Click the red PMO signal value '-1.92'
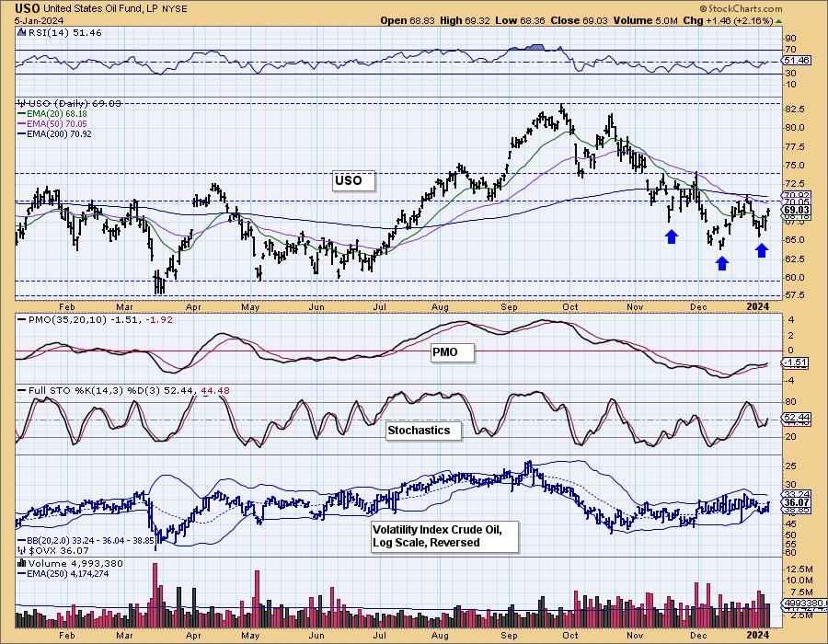 158,319
